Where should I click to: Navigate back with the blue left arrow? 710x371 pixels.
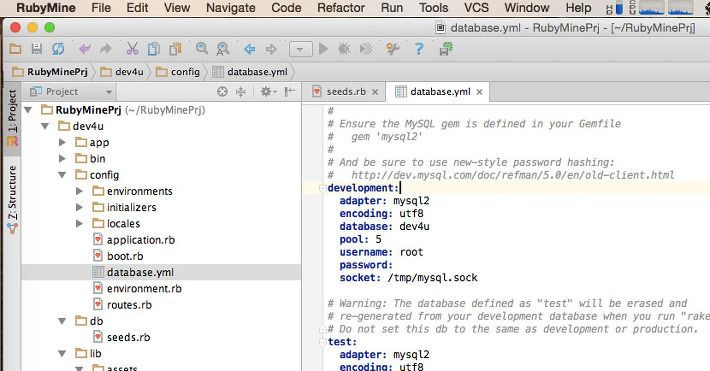(x=249, y=48)
